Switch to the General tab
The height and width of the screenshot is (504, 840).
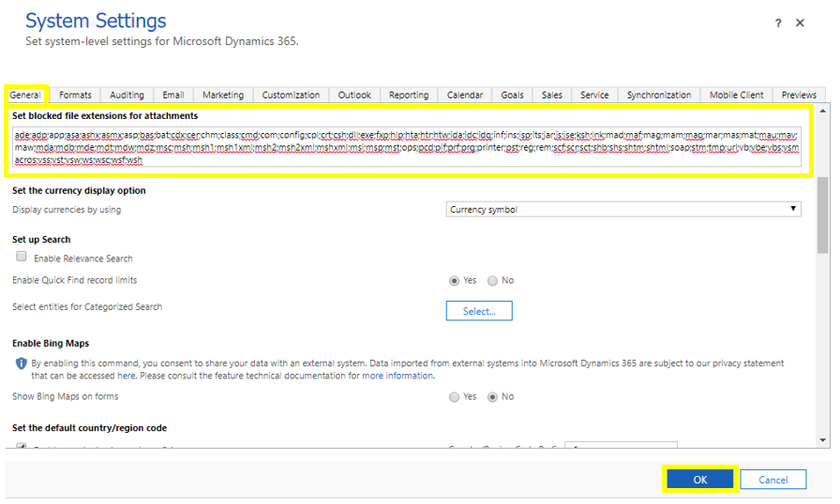point(25,95)
